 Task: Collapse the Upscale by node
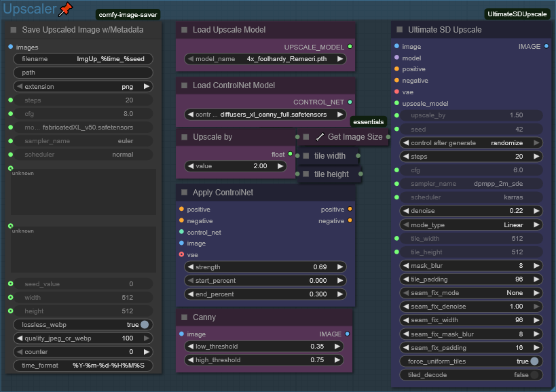184,137
